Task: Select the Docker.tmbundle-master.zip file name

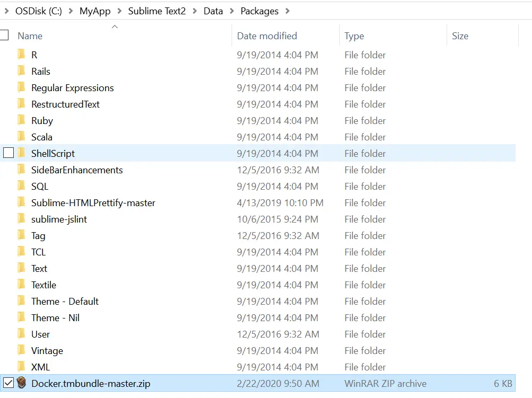Action: (x=91, y=383)
